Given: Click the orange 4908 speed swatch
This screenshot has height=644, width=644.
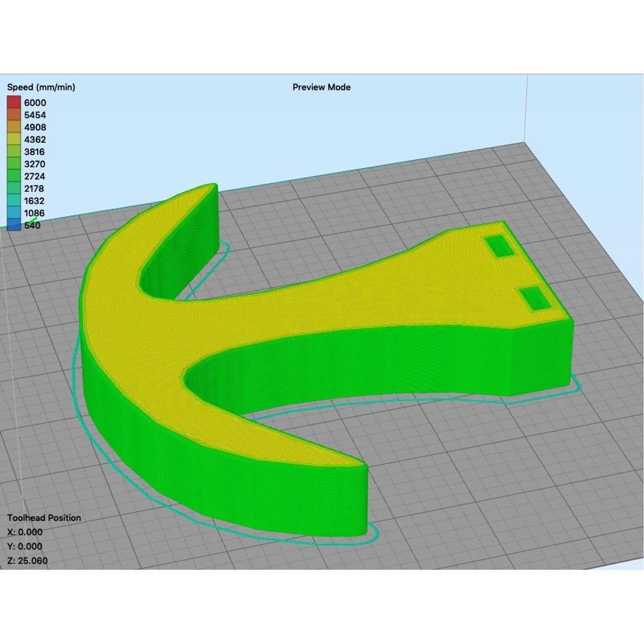Looking at the screenshot, I should [x=14, y=127].
